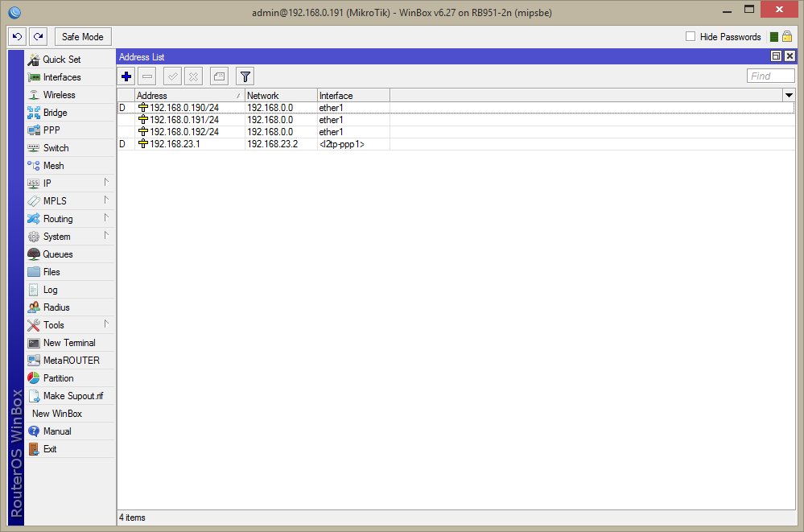Open the Manual help item
Viewport: 804px width, 532px height.
click(x=70, y=431)
